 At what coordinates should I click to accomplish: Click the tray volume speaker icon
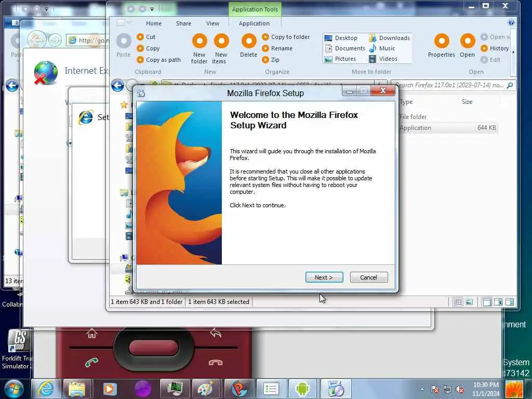(x=460, y=390)
